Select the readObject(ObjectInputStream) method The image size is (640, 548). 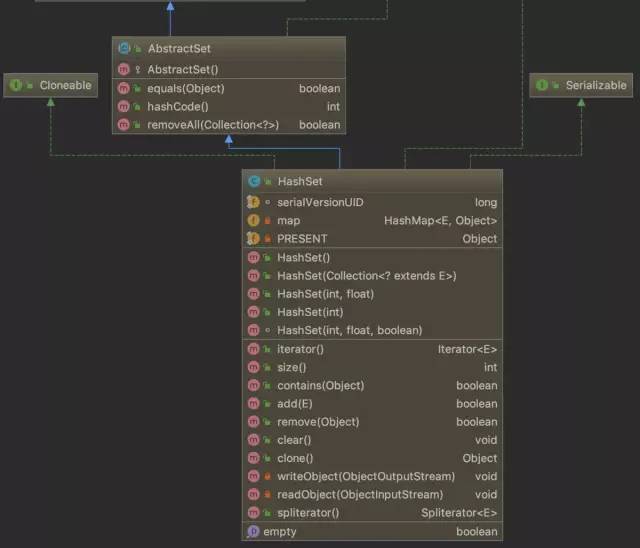coord(360,495)
